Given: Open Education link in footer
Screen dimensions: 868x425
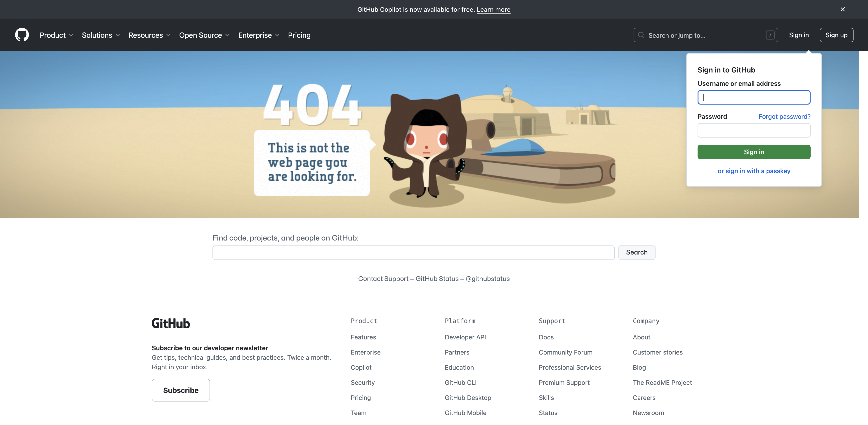Looking at the screenshot, I should click(459, 367).
